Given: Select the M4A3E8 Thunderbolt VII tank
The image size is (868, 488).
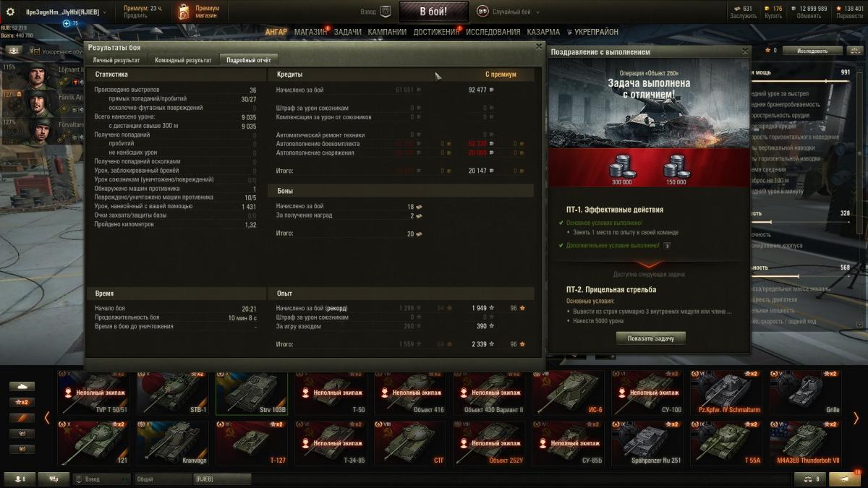Looking at the screenshot, I should point(806,443).
